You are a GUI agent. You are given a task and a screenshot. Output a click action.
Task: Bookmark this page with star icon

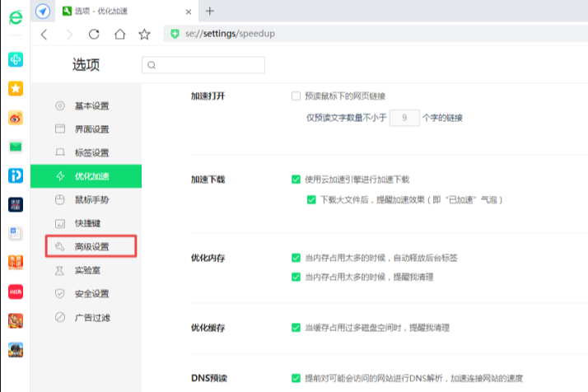144,34
